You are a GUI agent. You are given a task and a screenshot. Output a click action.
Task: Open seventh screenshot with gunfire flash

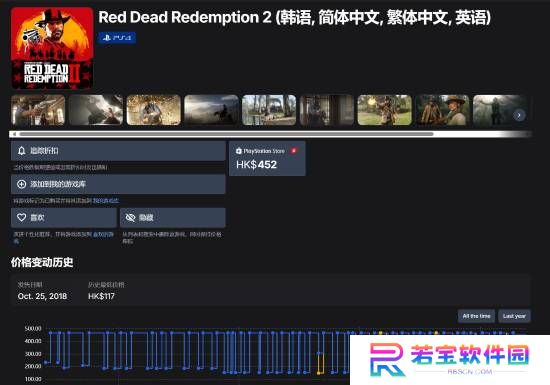[x=384, y=110]
